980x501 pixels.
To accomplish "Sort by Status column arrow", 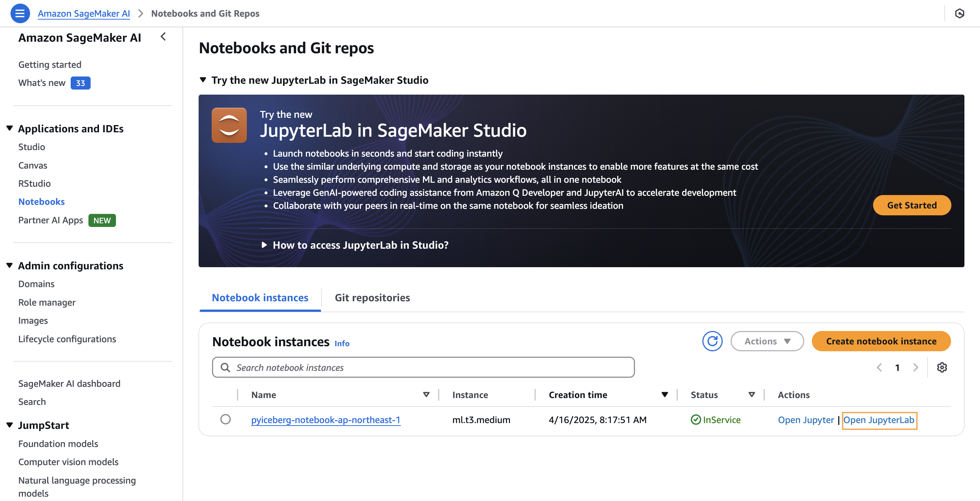I will pos(751,395).
